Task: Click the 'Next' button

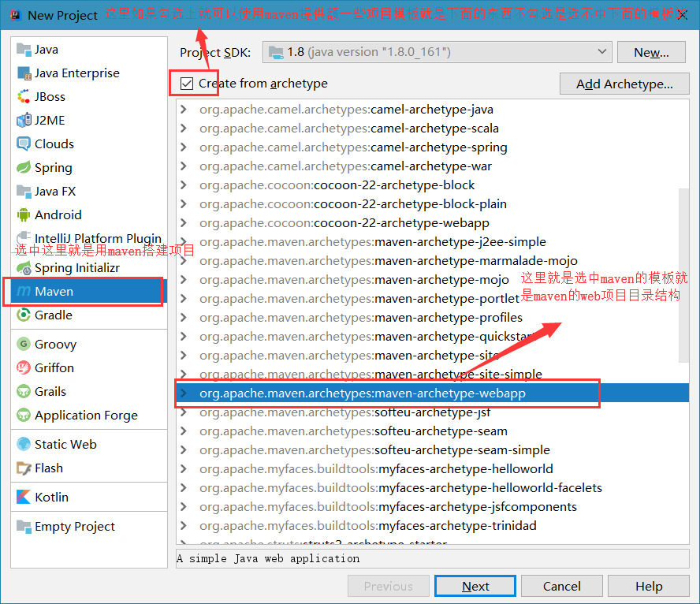Action: 475,586
